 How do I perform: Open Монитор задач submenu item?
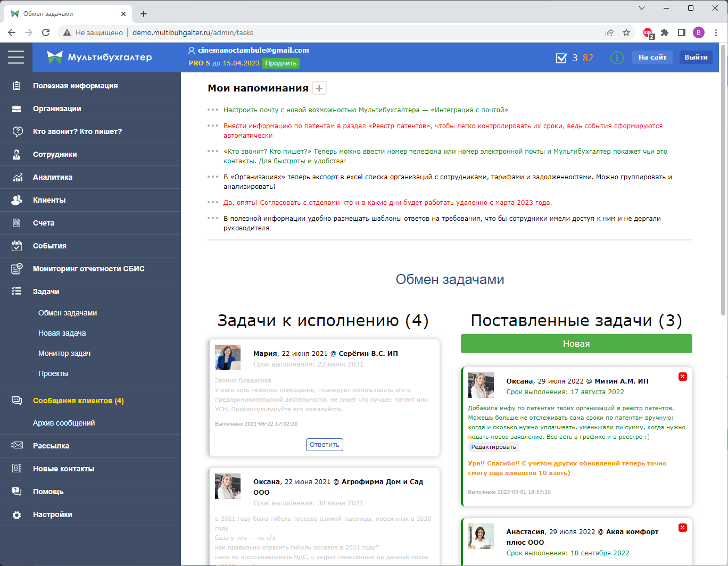pyautogui.click(x=64, y=353)
